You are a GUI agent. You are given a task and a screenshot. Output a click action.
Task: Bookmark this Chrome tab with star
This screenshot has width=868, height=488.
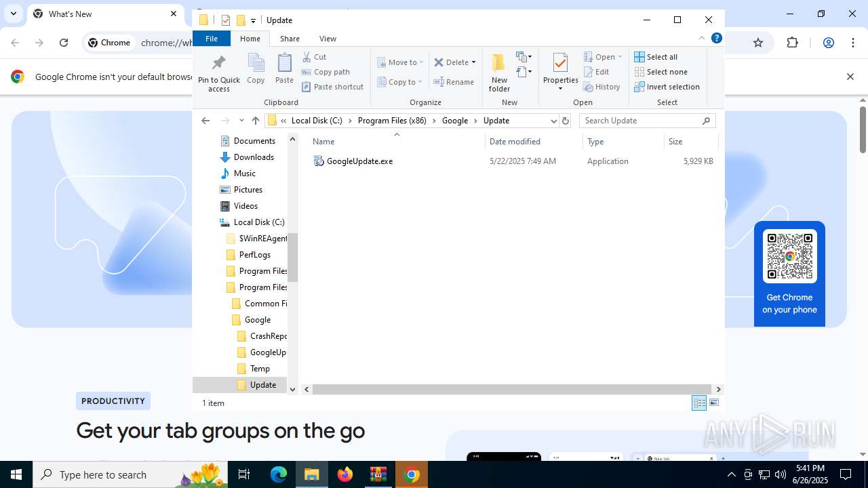758,43
